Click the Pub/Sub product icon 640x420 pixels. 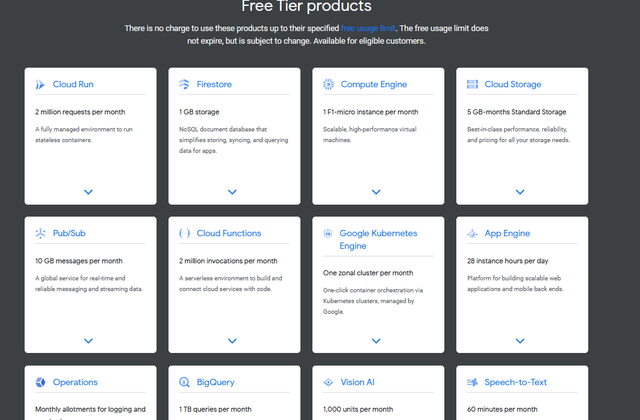click(40, 233)
